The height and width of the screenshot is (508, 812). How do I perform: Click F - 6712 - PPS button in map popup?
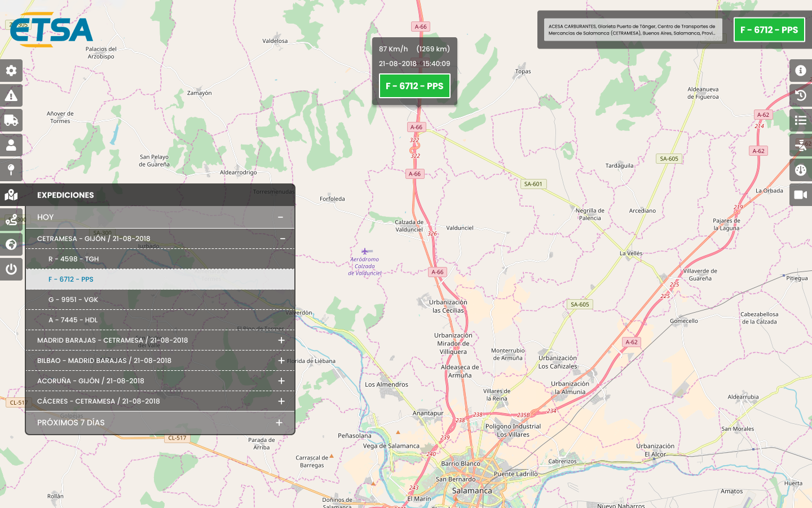[x=414, y=86]
